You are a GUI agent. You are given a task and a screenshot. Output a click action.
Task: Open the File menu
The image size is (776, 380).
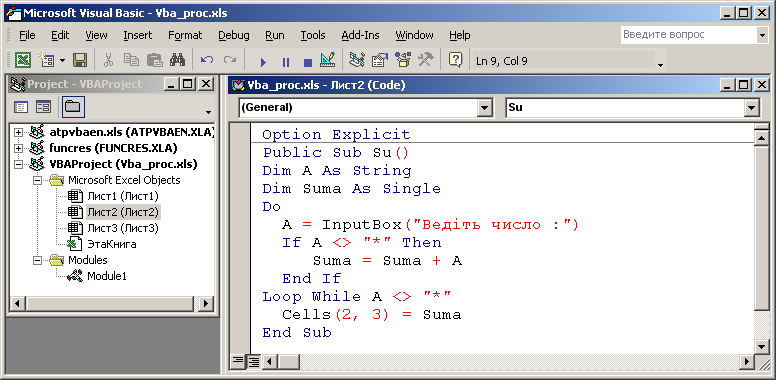(x=27, y=35)
